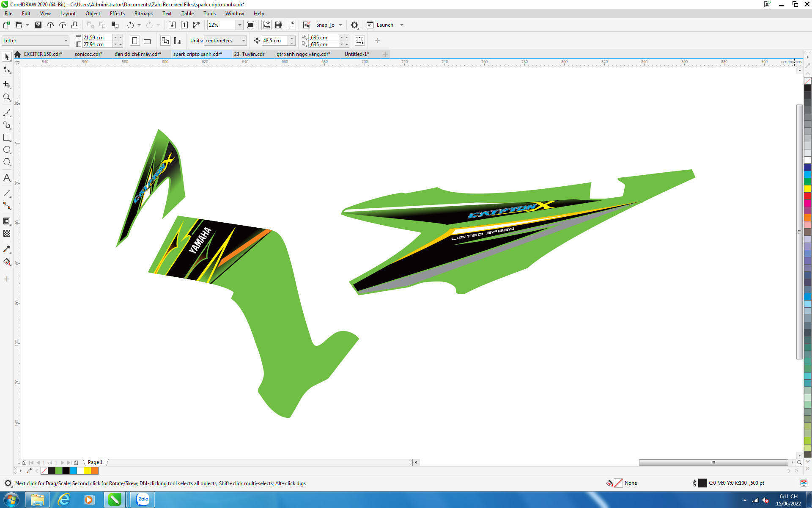Switch to EXCITER 150.cdr tab

43,54
